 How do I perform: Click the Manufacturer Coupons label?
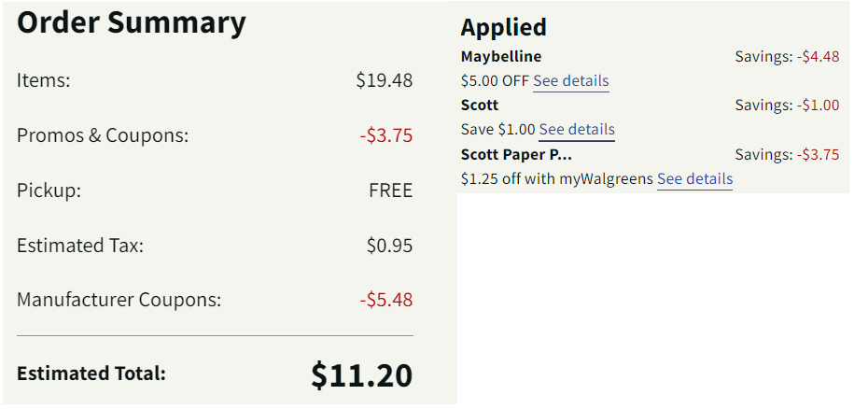pyautogui.click(x=119, y=301)
